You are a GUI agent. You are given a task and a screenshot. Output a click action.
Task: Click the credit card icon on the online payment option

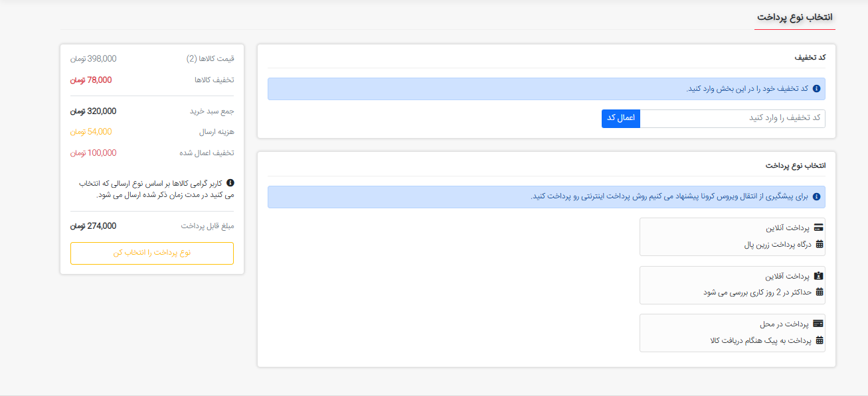point(819,227)
